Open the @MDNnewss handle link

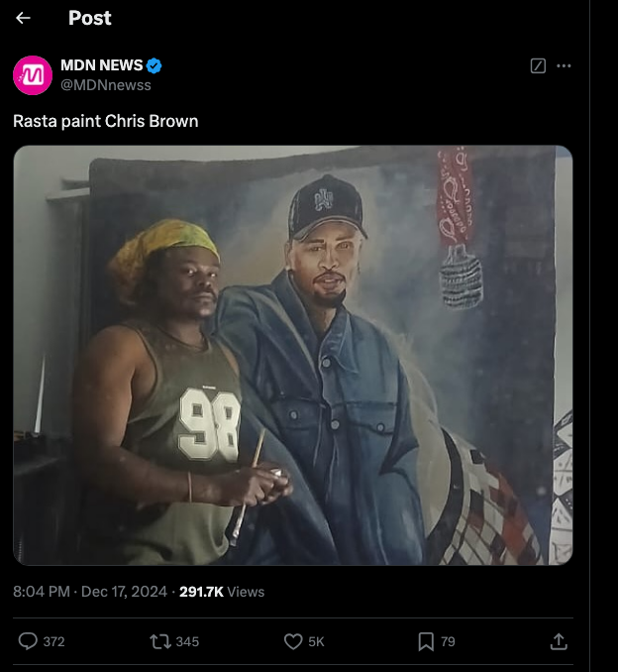tap(106, 85)
